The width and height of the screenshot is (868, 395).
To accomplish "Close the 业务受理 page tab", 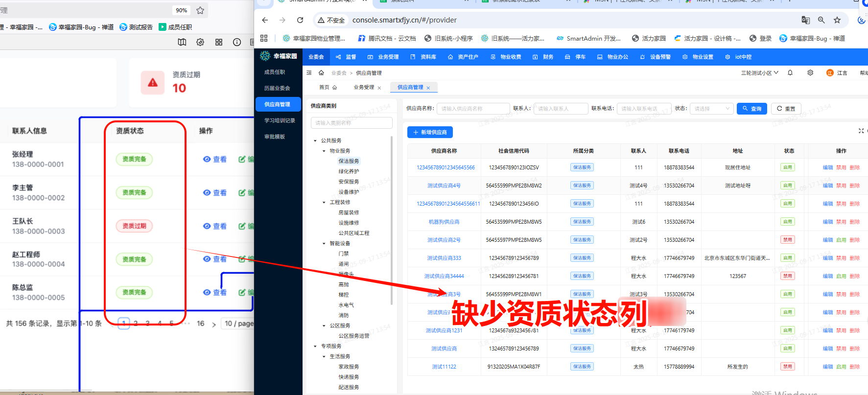I will coord(379,88).
